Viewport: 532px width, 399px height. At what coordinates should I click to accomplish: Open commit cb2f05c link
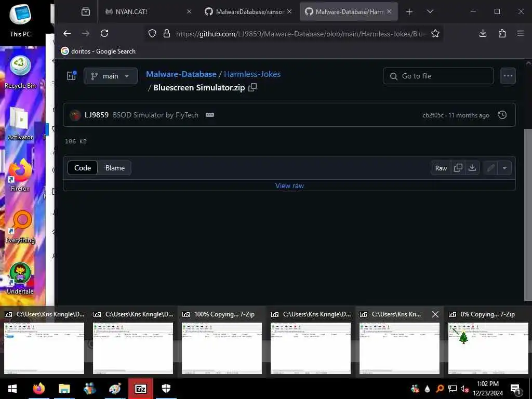[433, 115]
